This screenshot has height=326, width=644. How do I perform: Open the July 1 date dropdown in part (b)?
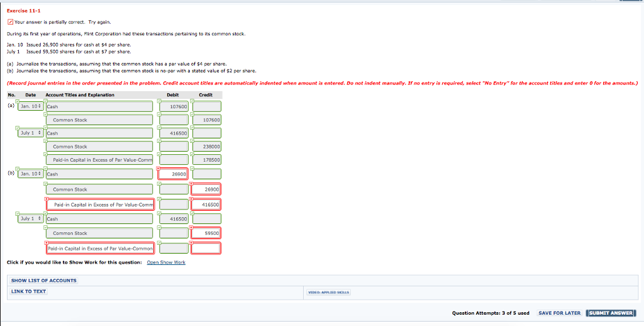(30, 219)
